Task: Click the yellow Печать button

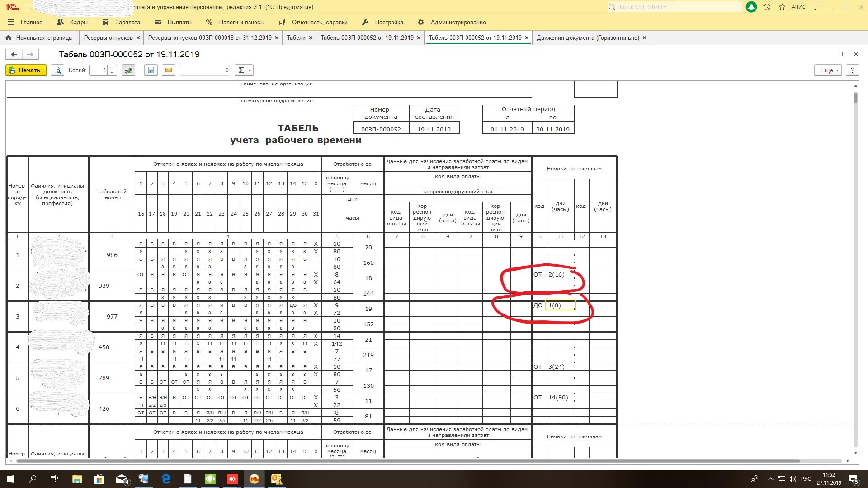Action: click(x=26, y=70)
